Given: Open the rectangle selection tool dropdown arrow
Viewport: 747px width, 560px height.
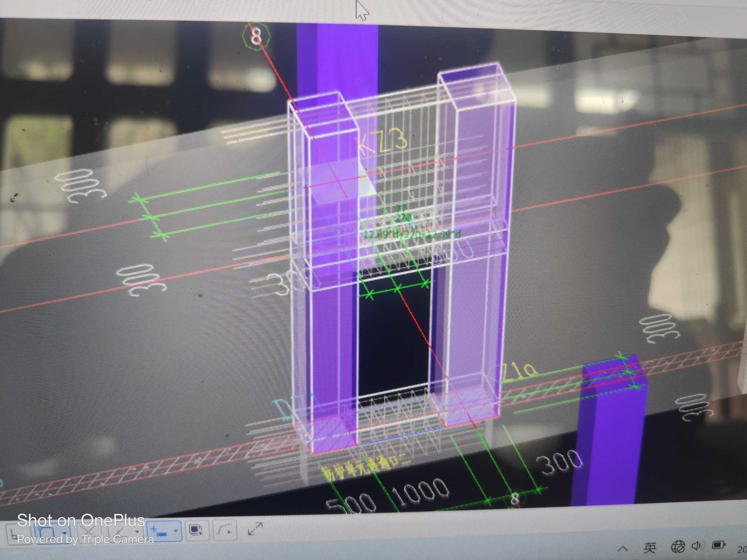Looking at the screenshot, I should (x=65, y=532).
